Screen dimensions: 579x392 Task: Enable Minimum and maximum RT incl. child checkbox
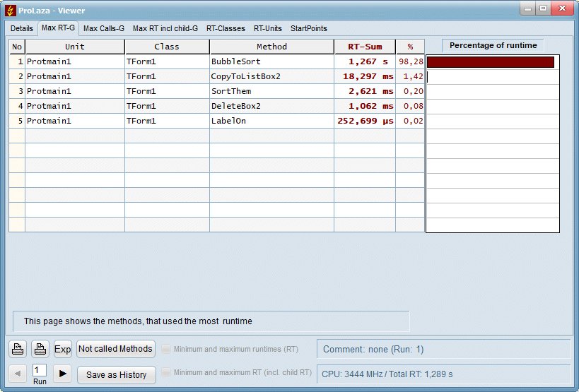click(x=166, y=373)
